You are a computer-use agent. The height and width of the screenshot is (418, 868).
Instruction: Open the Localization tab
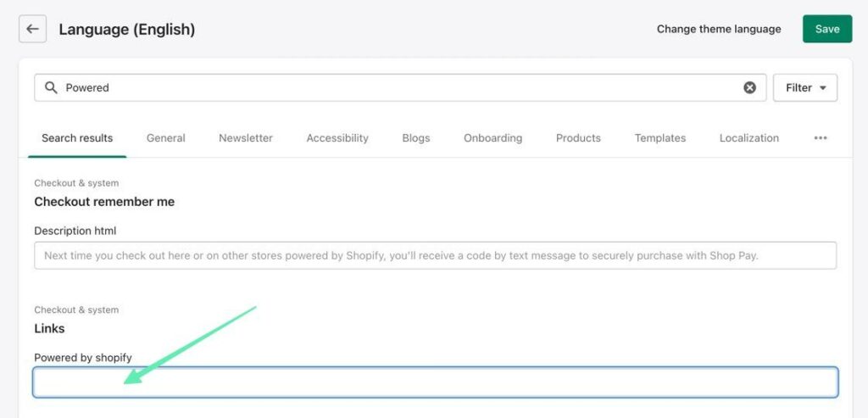pyautogui.click(x=748, y=138)
